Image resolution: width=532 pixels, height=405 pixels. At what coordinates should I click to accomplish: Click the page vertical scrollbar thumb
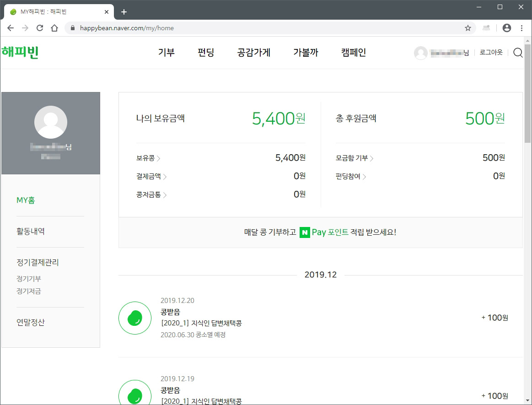(527, 93)
